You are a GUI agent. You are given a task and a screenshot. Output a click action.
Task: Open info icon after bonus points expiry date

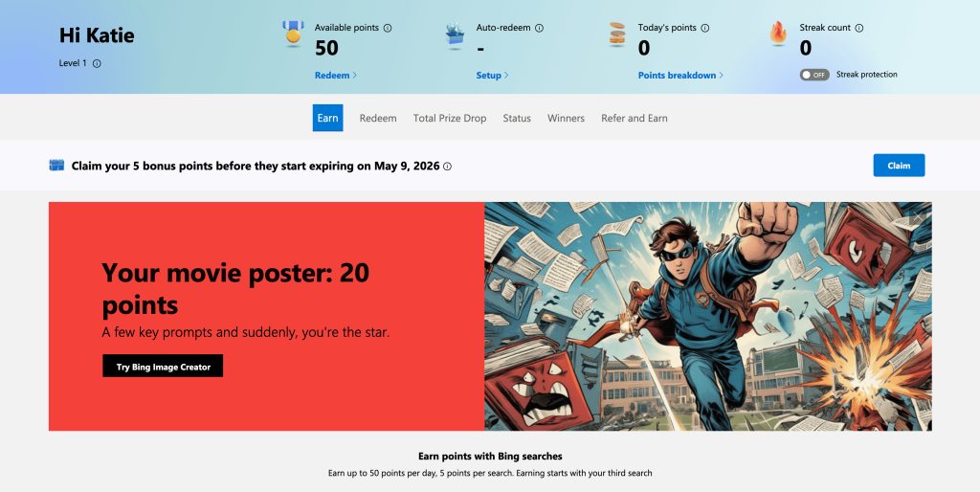tap(448, 167)
